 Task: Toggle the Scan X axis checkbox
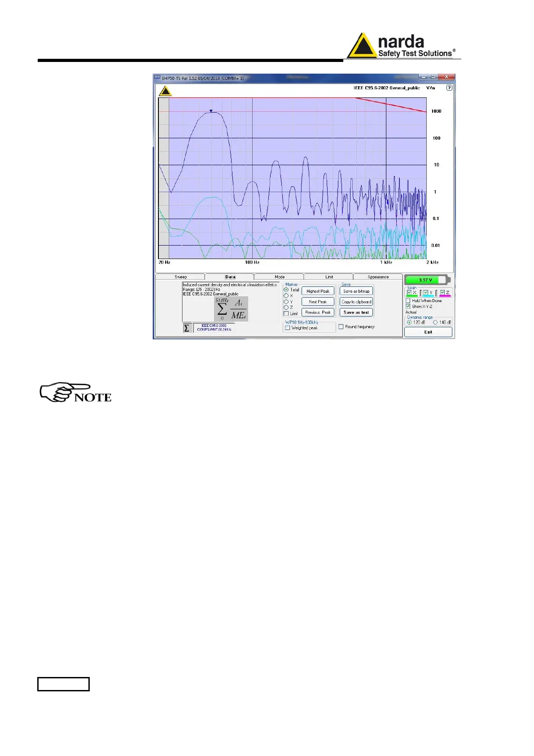tap(409, 293)
